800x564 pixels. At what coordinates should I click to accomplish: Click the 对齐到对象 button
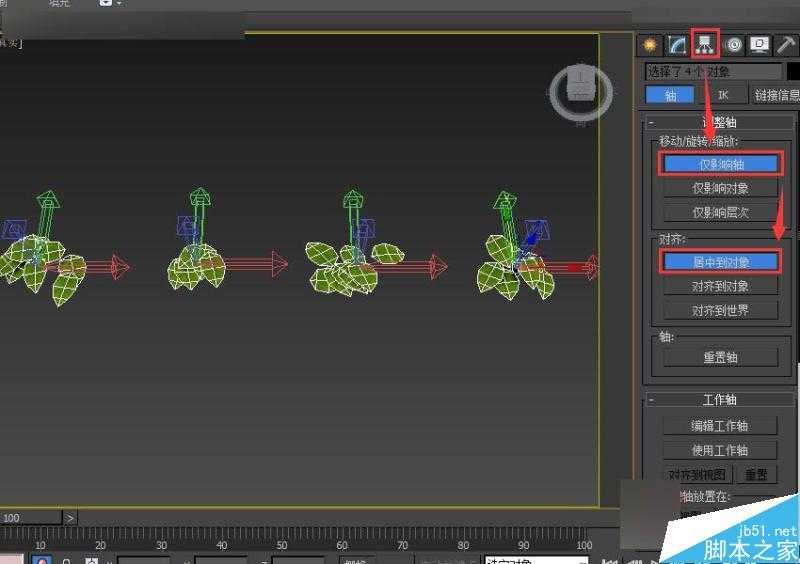(720, 286)
